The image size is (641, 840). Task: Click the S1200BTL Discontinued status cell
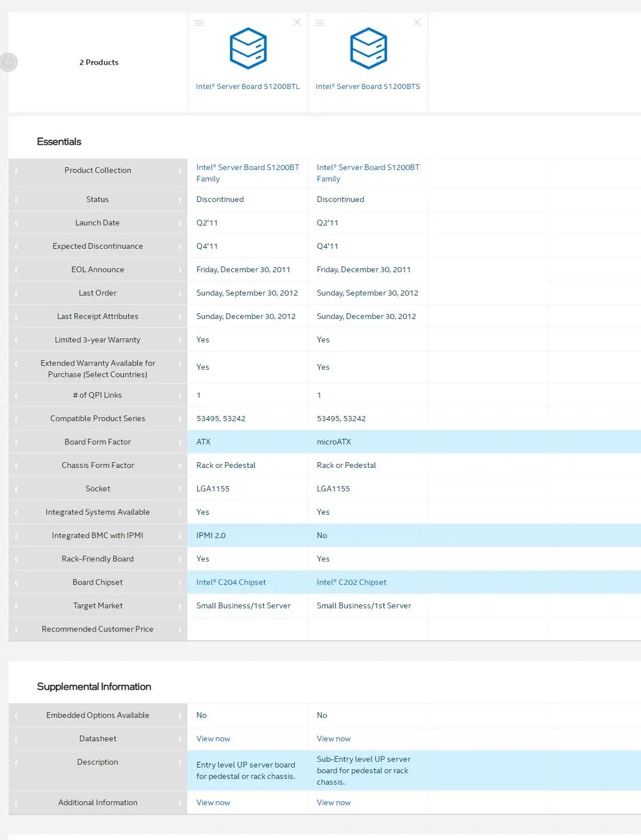coord(220,200)
